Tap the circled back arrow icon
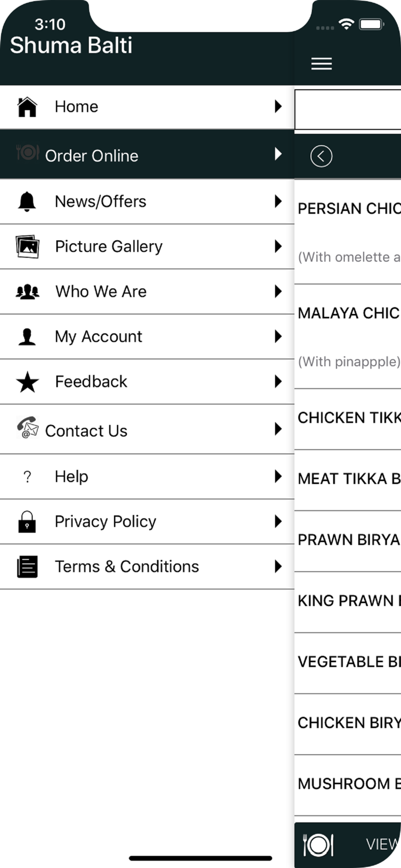Screen dimensions: 401x868 pos(321,156)
